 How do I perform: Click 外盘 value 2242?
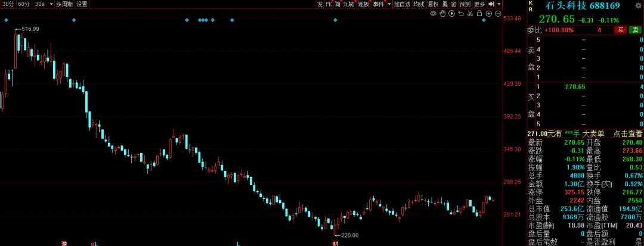[x=577, y=200]
